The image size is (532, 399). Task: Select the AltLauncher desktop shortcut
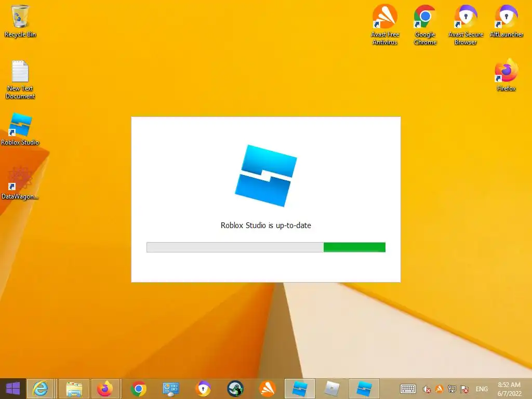click(506, 21)
